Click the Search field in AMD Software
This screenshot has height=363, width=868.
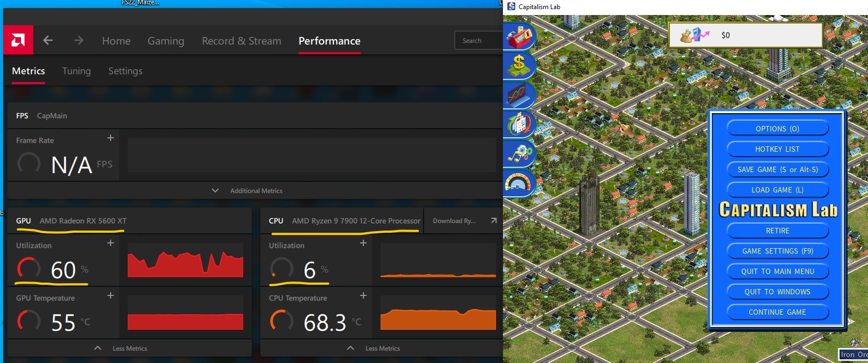479,40
